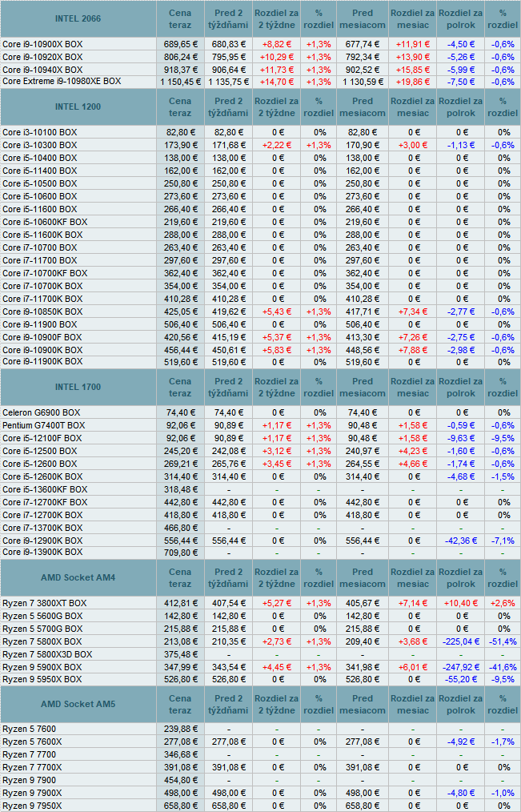This screenshot has height=812, width=521.
Task: Click Ryzen 7 7700X product name
Action: (x=31, y=767)
